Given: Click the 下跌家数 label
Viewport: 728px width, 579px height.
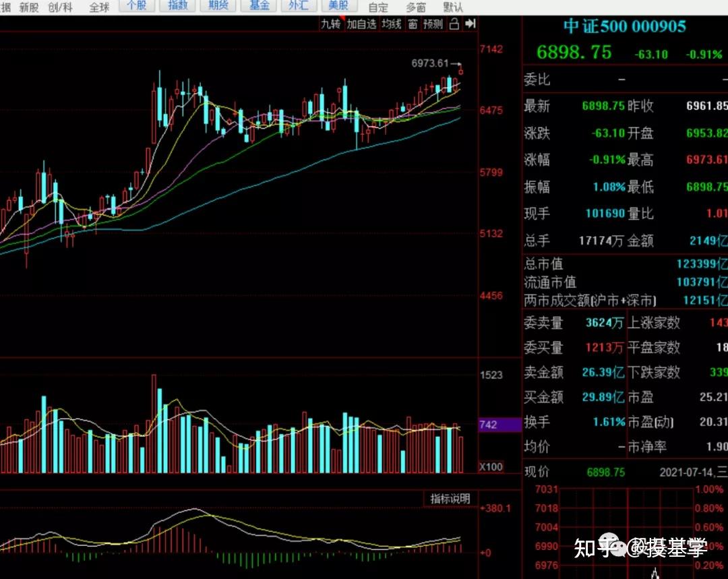Looking at the screenshot, I should (x=654, y=372).
